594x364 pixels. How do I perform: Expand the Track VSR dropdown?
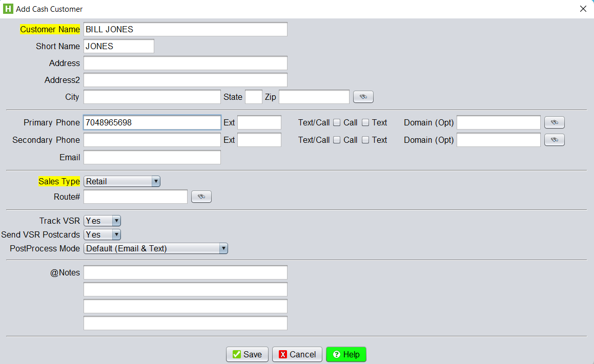tap(102, 221)
